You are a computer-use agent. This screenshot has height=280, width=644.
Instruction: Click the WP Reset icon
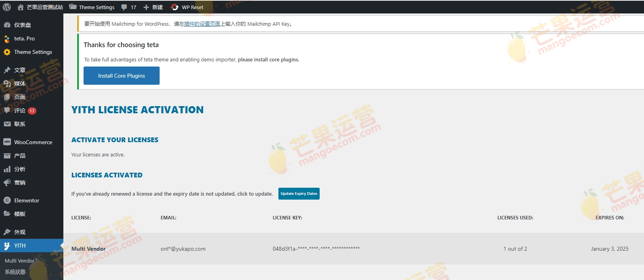pyautogui.click(x=175, y=7)
